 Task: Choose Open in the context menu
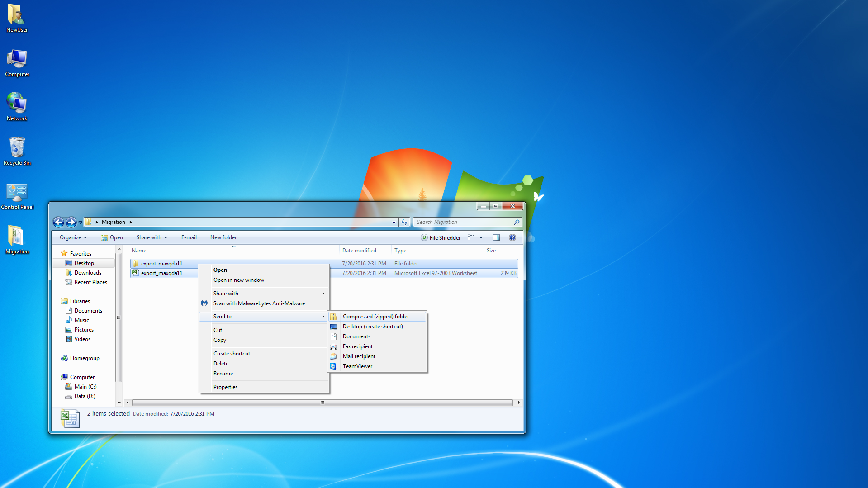pyautogui.click(x=264, y=270)
